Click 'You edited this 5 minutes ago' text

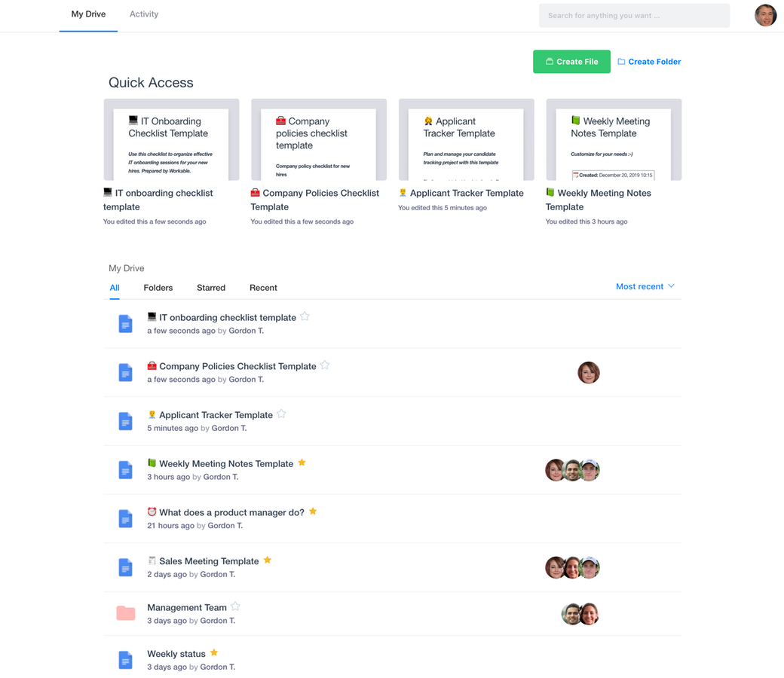click(443, 208)
